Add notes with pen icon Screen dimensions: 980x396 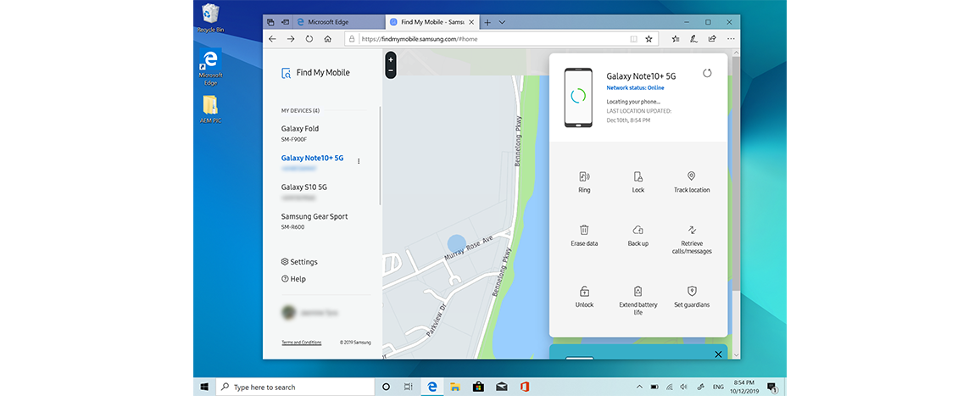click(693, 39)
